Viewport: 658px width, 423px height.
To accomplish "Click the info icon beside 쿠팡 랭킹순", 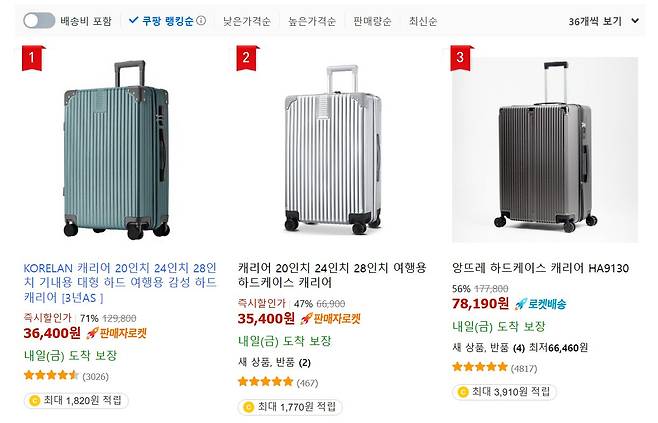I will pos(201,20).
